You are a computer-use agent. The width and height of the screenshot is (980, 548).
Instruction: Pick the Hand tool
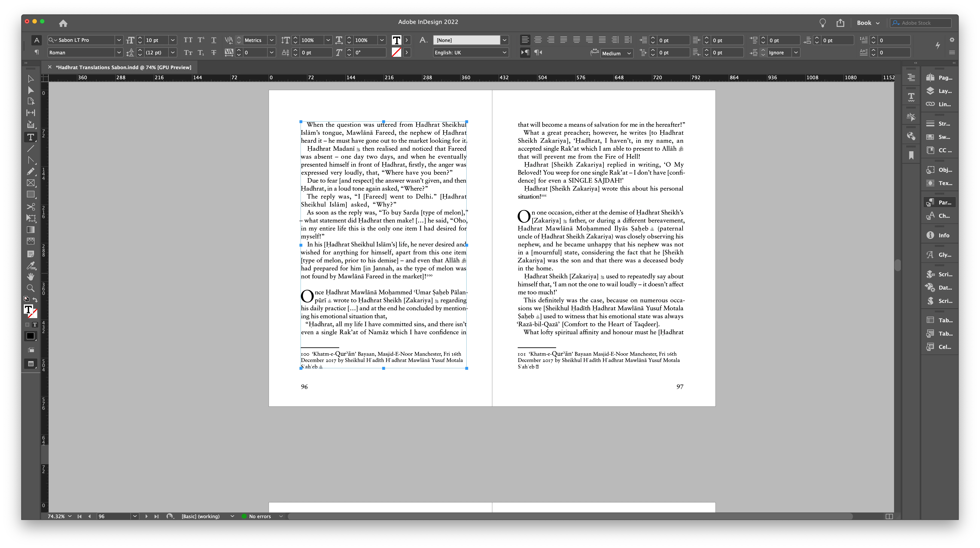tap(31, 276)
